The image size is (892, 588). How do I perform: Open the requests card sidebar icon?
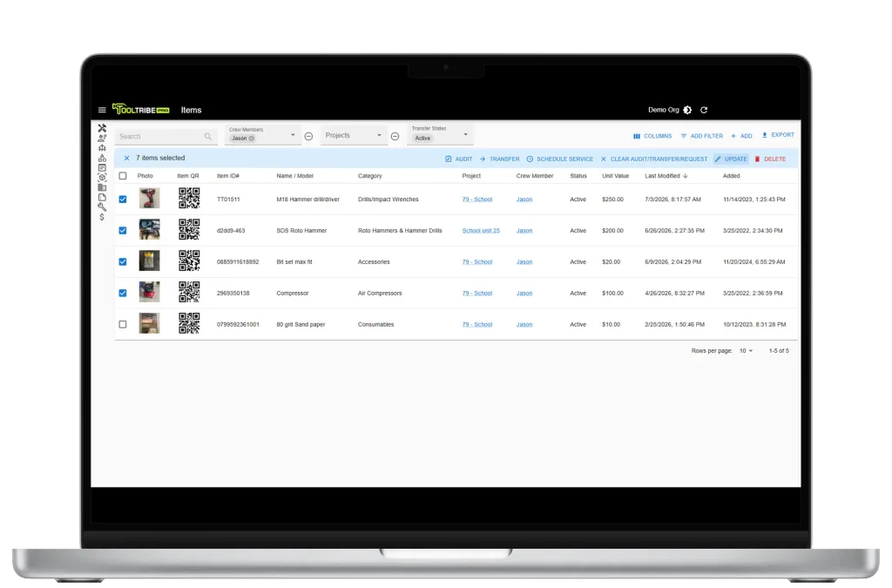(102, 168)
